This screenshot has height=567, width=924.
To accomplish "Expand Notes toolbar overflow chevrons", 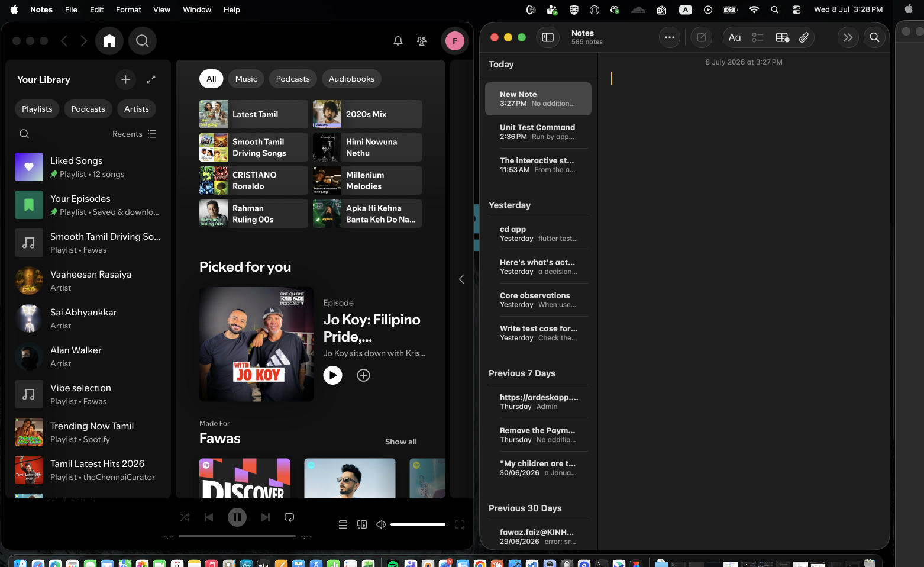I will coord(848,37).
